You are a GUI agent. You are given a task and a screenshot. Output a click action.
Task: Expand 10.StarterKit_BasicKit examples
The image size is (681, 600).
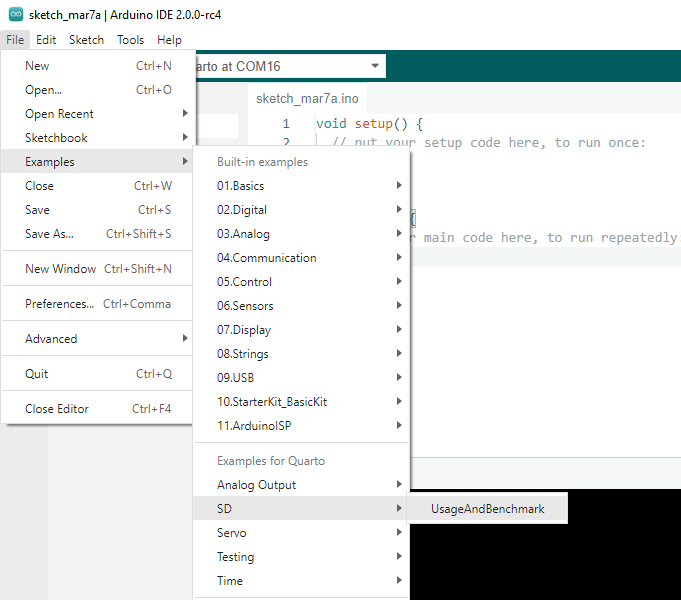tap(272, 402)
